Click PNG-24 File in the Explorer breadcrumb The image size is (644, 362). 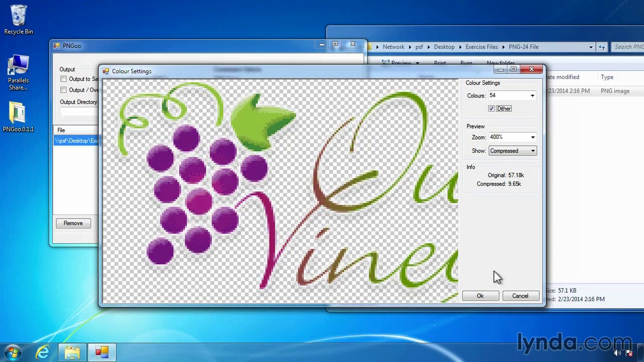click(x=523, y=47)
